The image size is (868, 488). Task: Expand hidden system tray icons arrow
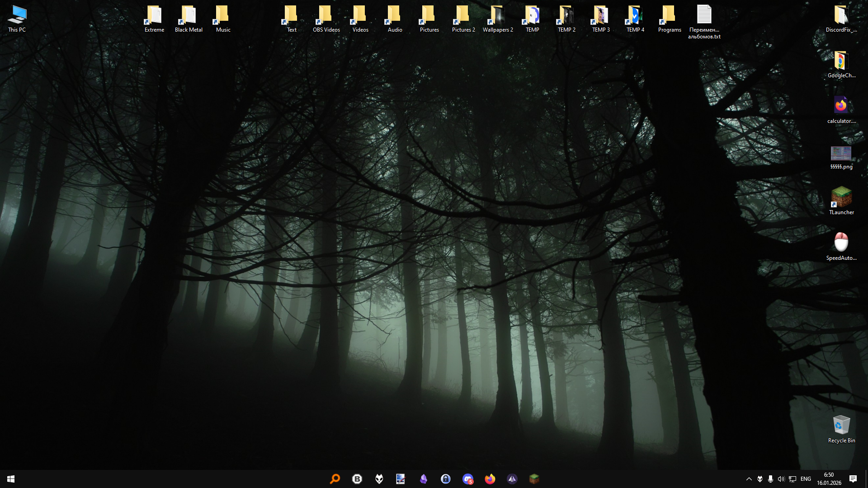click(x=749, y=479)
